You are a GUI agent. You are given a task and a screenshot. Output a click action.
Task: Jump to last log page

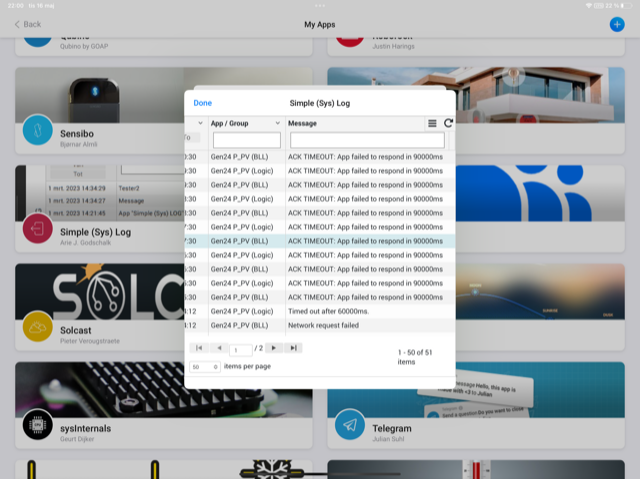click(x=293, y=348)
